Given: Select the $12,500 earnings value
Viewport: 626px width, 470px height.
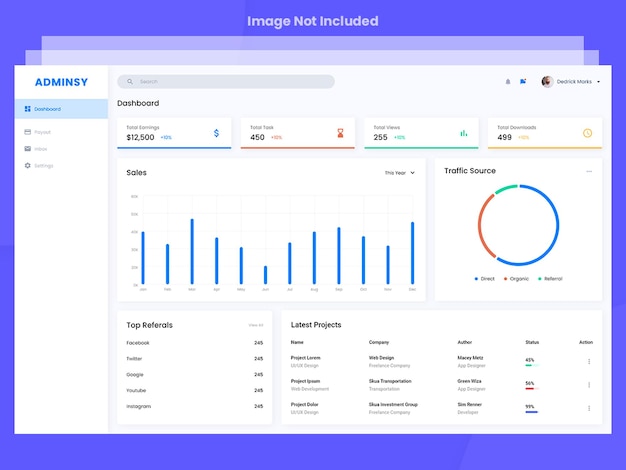Looking at the screenshot, I should coord(141,137).
